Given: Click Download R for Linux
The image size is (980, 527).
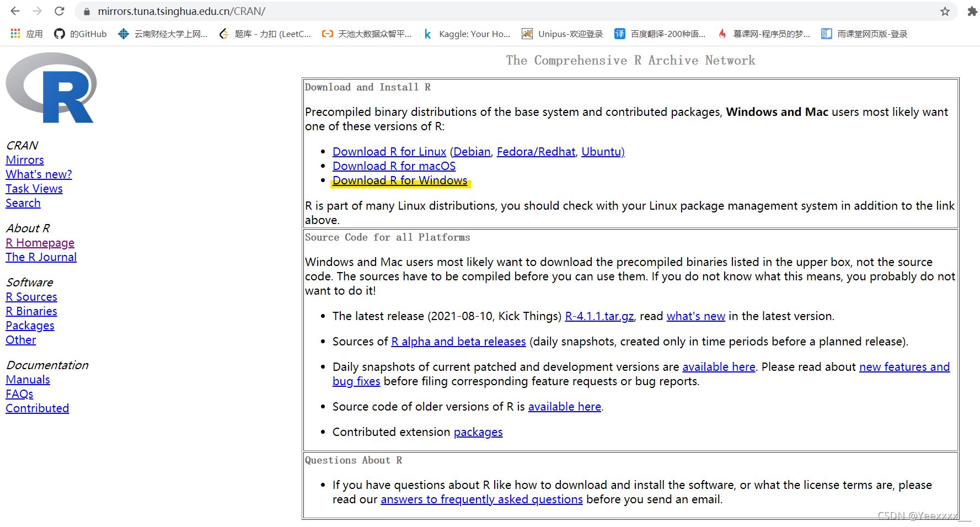Looking at the screenshot, I should pyautogui.click(x=389, y=152).
